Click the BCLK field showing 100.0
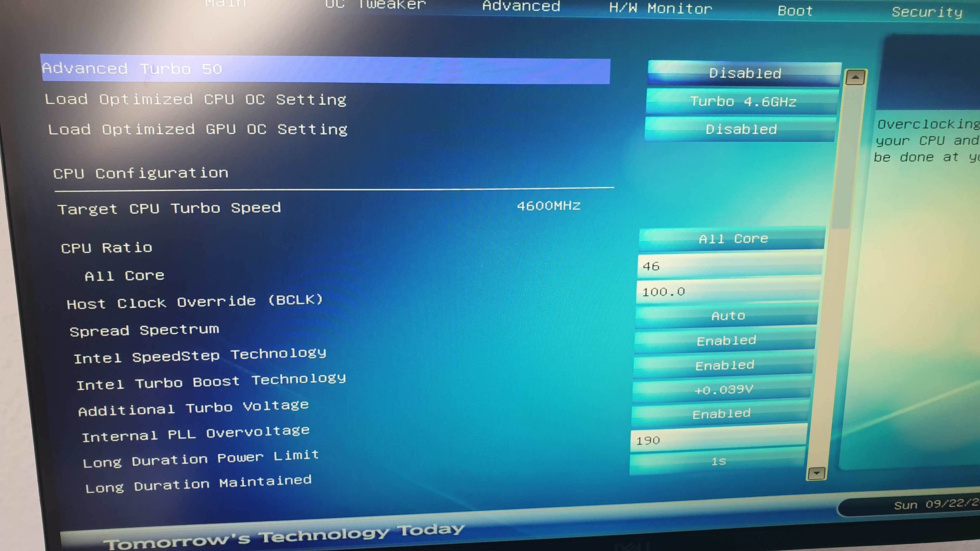 [729, 291]
